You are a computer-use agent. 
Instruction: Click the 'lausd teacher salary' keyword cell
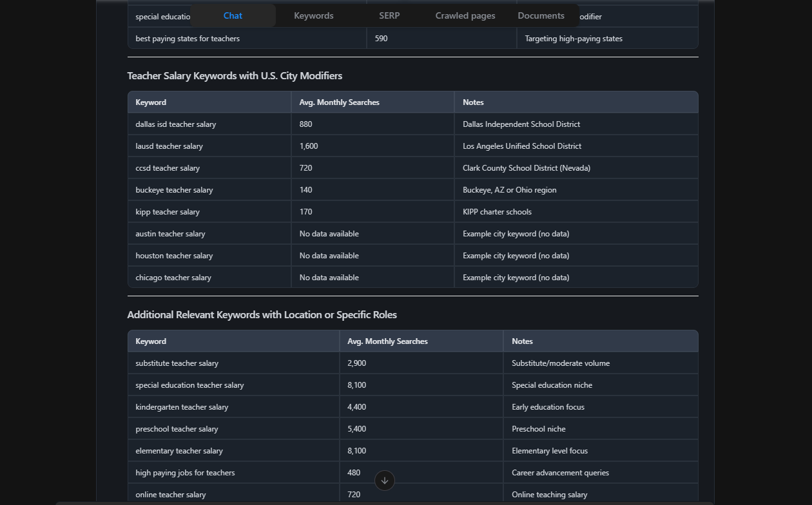click(x=169, y=146)
